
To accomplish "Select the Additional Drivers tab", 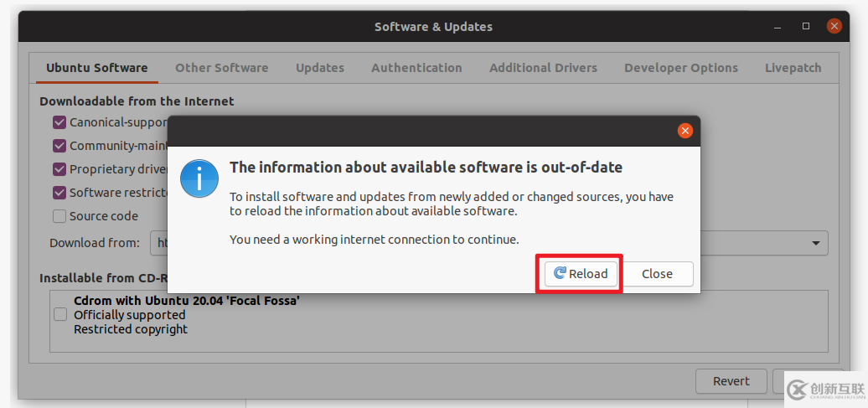I will coord(543,68).
